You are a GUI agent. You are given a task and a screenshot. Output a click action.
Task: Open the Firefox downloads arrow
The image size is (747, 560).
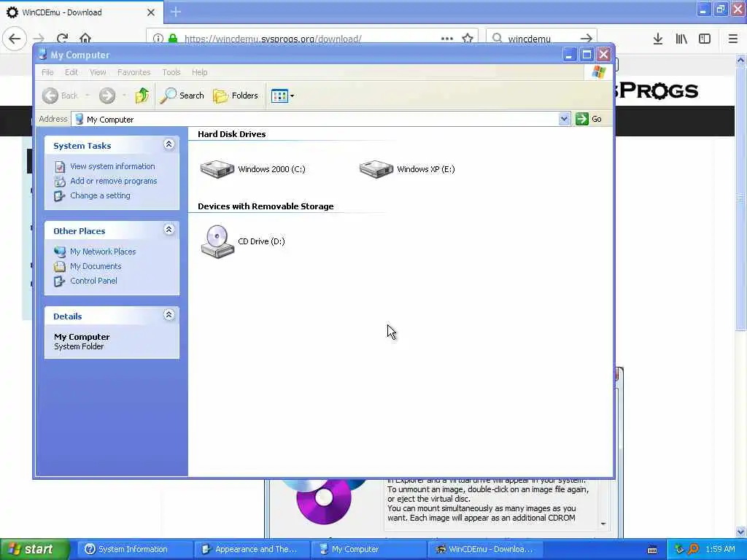pos(658,39)
